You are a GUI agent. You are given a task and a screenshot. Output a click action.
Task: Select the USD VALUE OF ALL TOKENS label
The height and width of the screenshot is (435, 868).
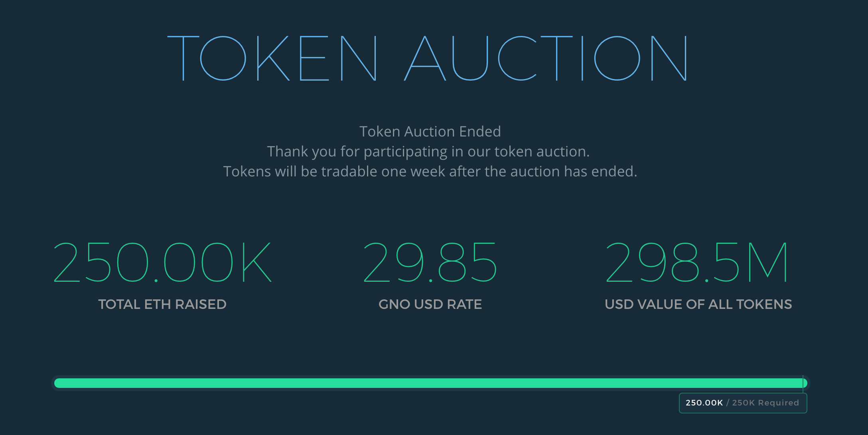point(698,304)
